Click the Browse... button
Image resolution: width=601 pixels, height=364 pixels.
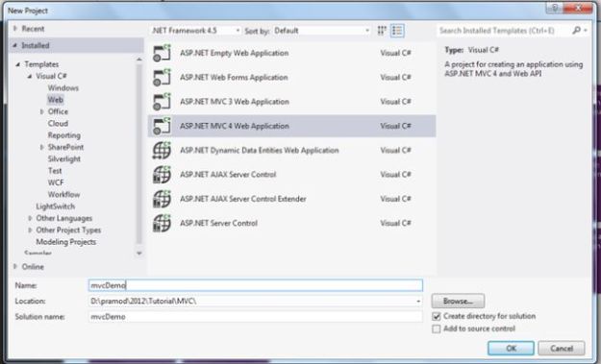458,302
